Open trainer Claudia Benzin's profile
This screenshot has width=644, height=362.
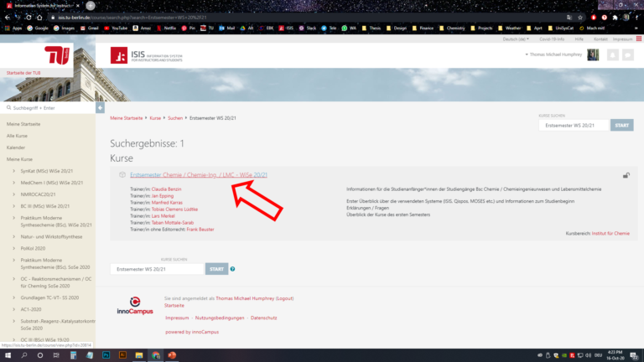pos(166,189)
